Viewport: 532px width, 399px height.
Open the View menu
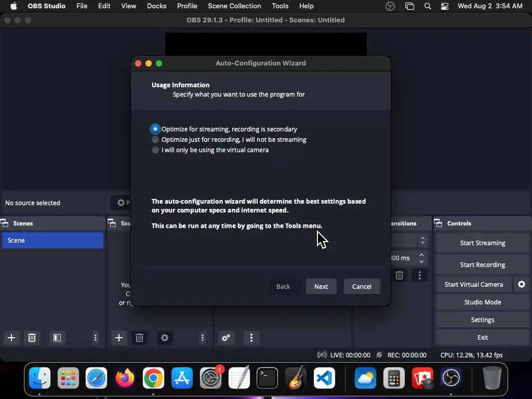point(129,6)
